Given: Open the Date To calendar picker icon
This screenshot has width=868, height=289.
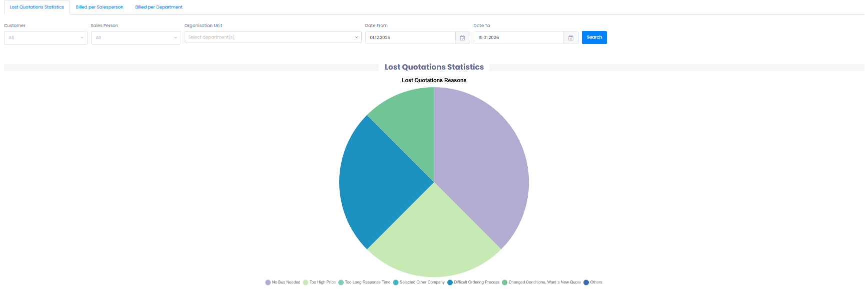Looking at the screenshot, I should pyautogui.click(x=571, y=38).
